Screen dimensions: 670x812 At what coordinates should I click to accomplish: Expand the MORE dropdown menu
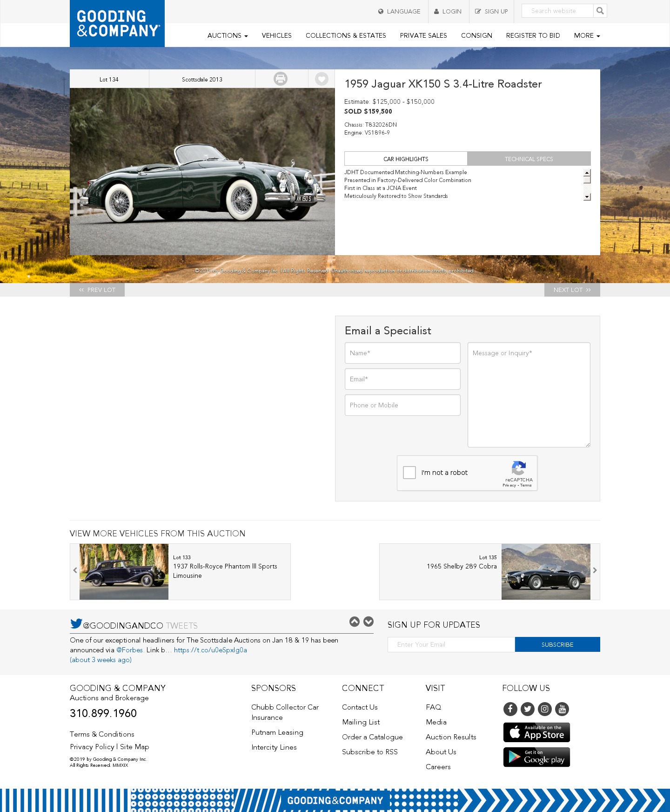pos(587,35)
